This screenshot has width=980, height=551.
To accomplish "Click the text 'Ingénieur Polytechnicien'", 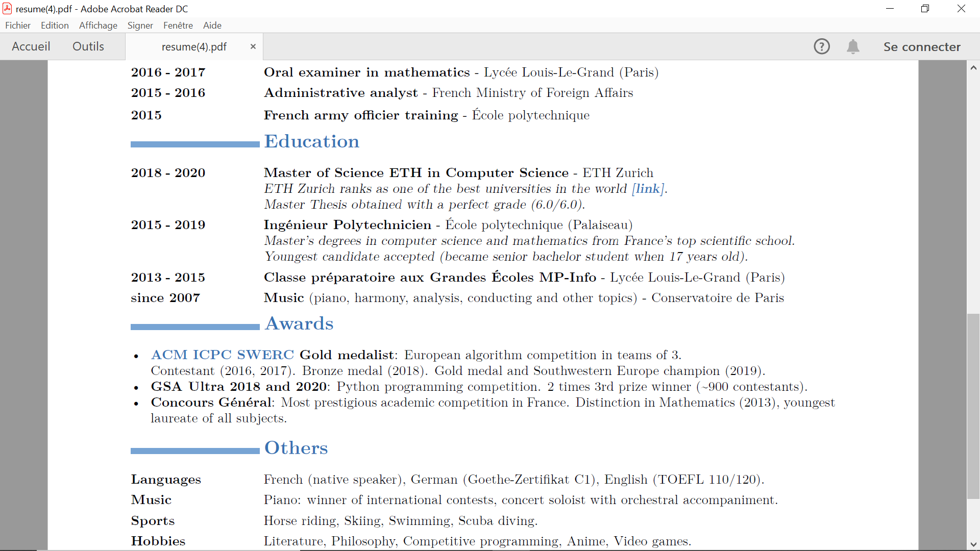I will coord(348,225).
